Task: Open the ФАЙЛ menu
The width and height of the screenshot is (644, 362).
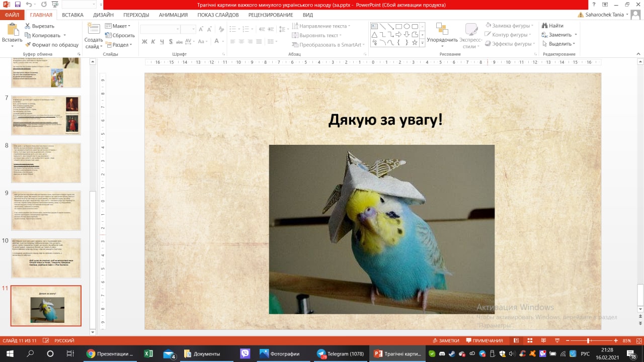Action: pyautogui.click(x=12, y=15)
